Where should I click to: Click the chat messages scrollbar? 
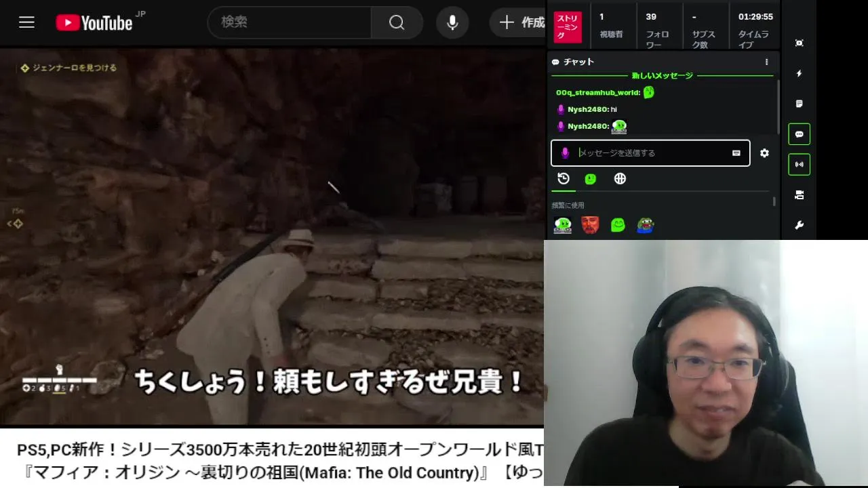778,107
